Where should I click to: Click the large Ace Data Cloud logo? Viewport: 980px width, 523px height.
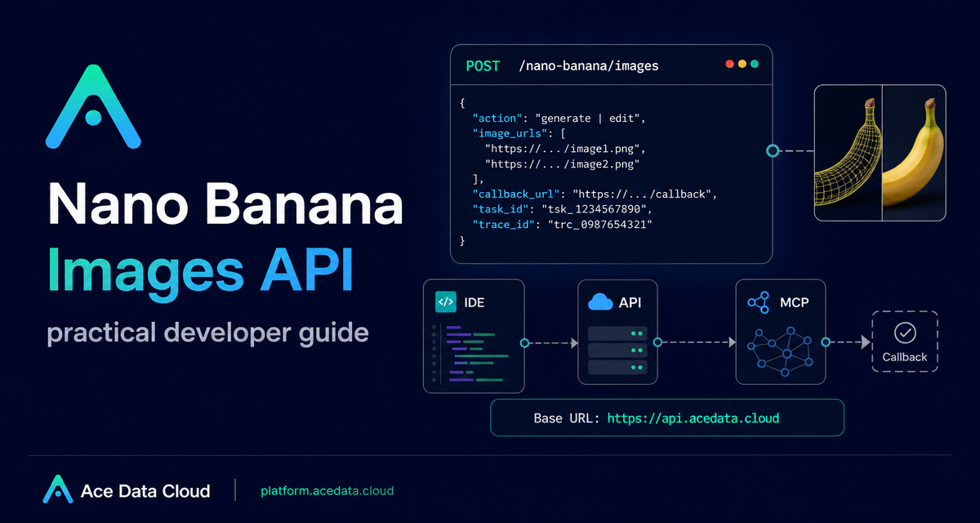click(x=93, y=105)
